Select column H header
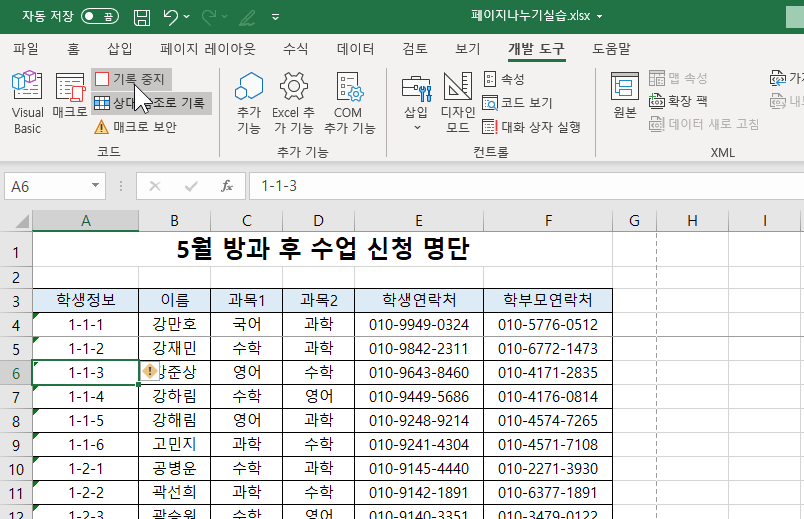Screen dimensions: 804x519 (x=692, y=221)
